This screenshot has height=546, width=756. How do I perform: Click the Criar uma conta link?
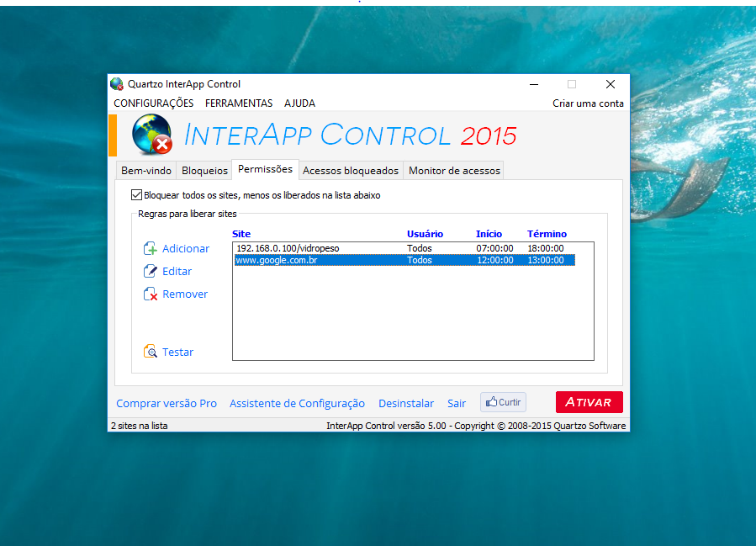pos(588,103)
